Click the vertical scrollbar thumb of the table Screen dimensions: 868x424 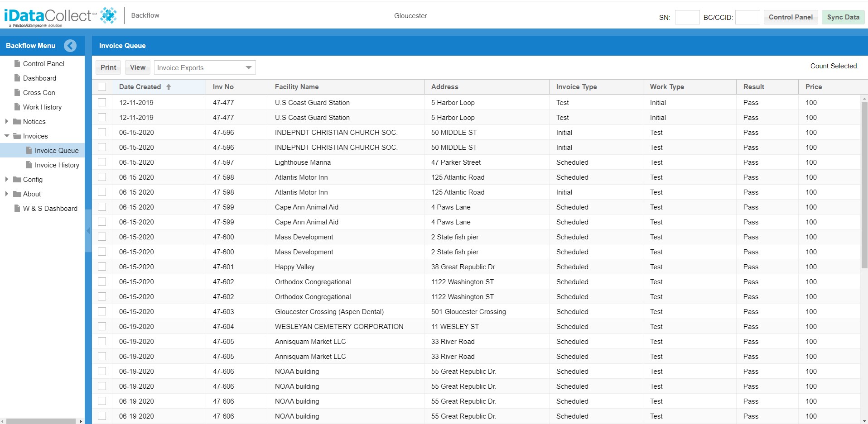864,186
